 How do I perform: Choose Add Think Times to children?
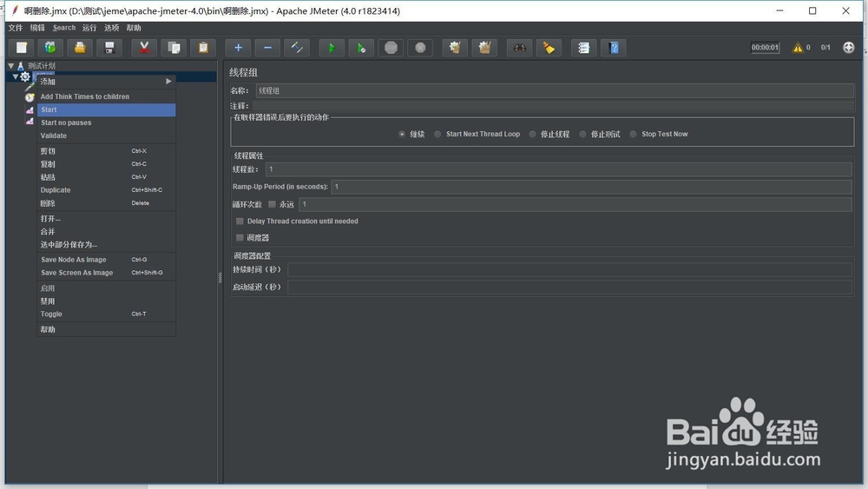106,96
